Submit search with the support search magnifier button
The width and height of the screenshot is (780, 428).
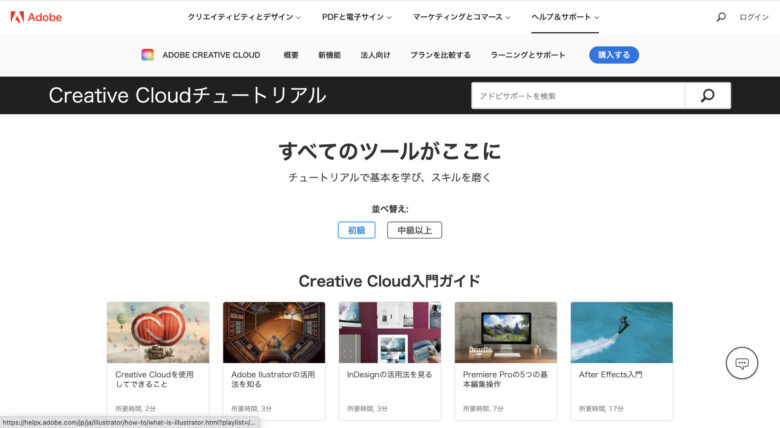[707, 96]
